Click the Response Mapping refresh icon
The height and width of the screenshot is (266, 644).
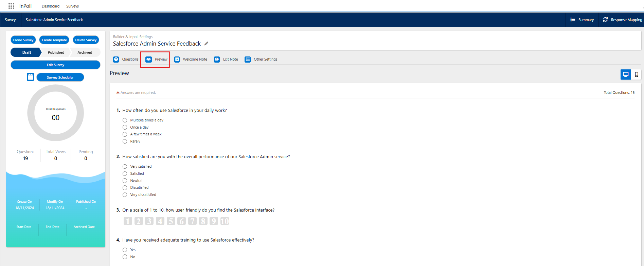coord(605,20)
